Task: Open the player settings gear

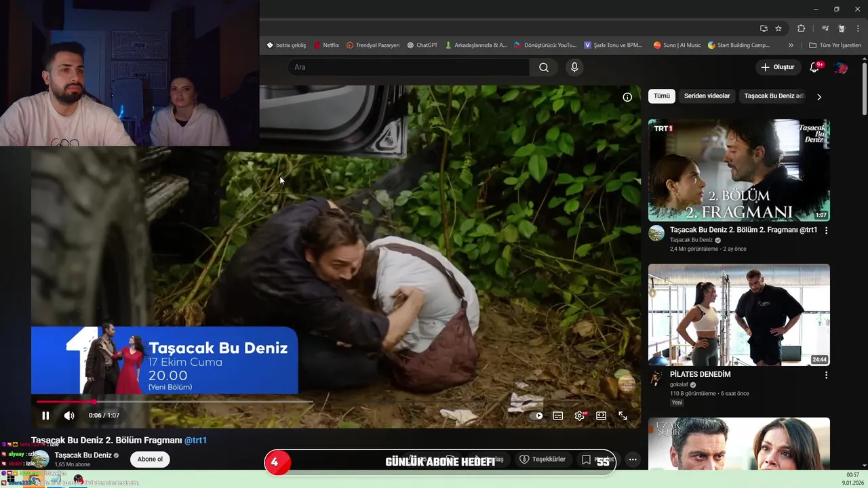Action: (x=580, y=415)
